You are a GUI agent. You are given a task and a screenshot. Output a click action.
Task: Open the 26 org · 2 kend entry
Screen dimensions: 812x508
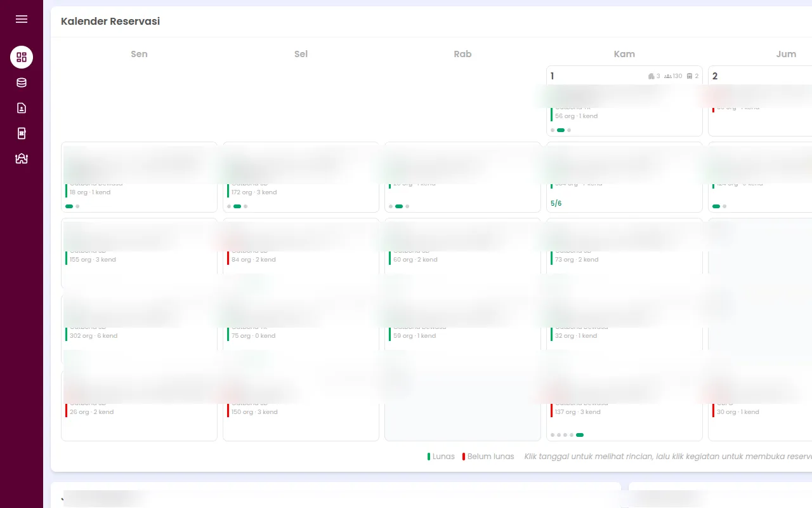(x=91, y=412)
